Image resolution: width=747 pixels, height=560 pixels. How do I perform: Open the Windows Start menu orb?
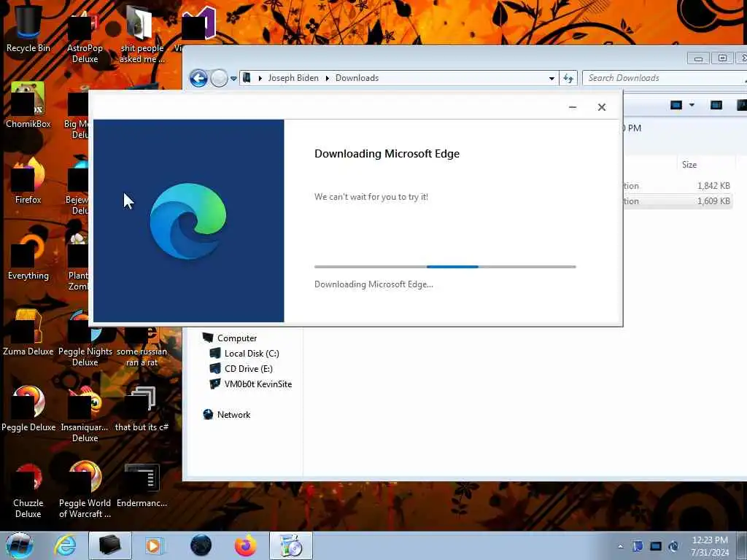tap(20, 545)
